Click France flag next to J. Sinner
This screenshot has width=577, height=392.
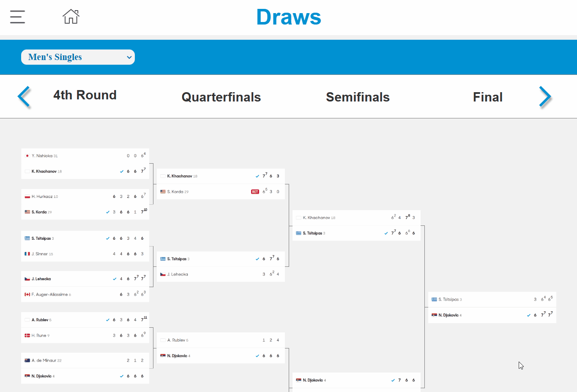(x=27, y=254)
